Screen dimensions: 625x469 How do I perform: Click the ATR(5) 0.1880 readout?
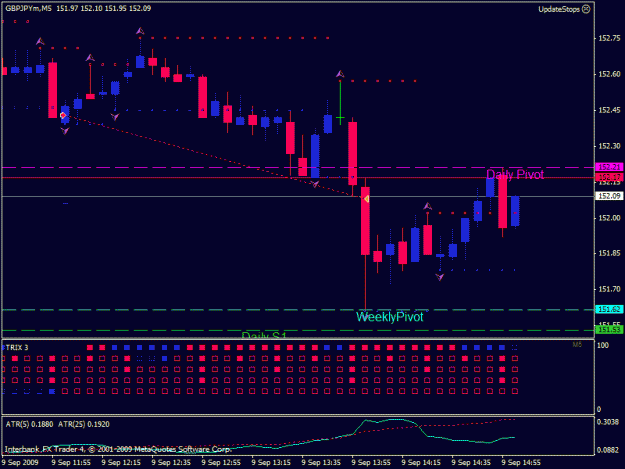pos(29,424)
